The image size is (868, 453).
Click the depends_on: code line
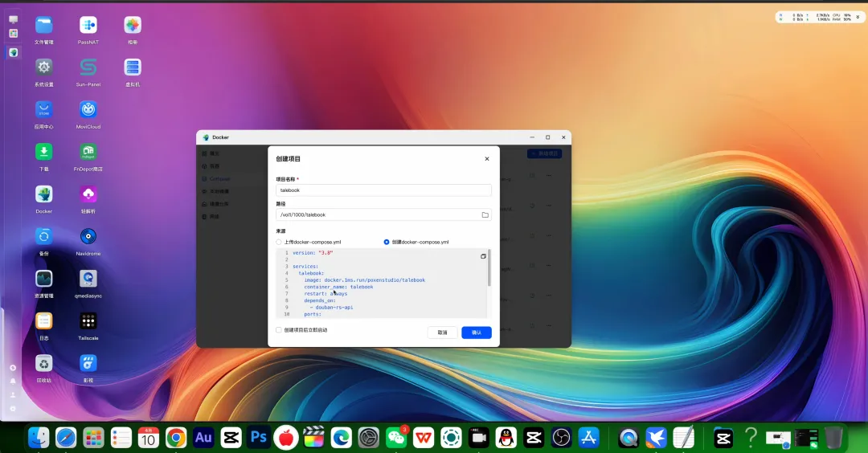tap(319, 300)
